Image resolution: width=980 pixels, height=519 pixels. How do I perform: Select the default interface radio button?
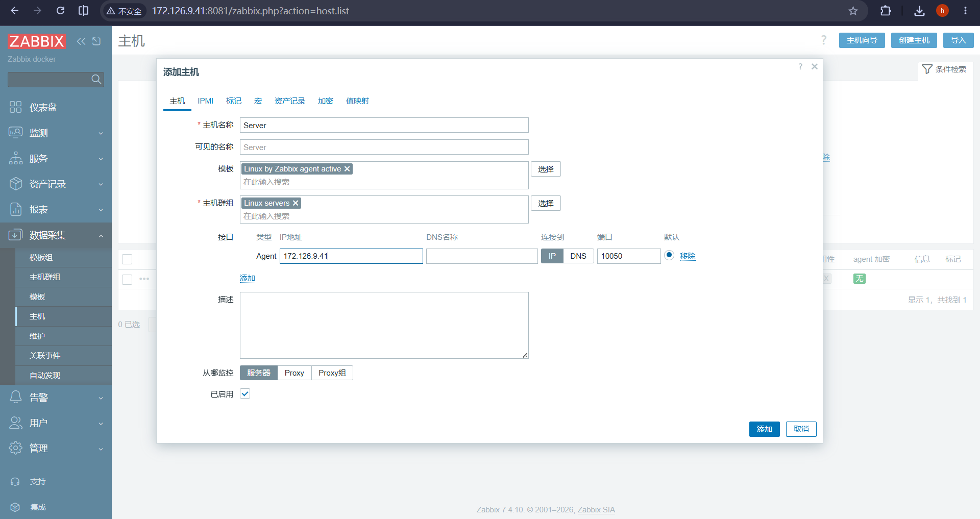(669, 255)
